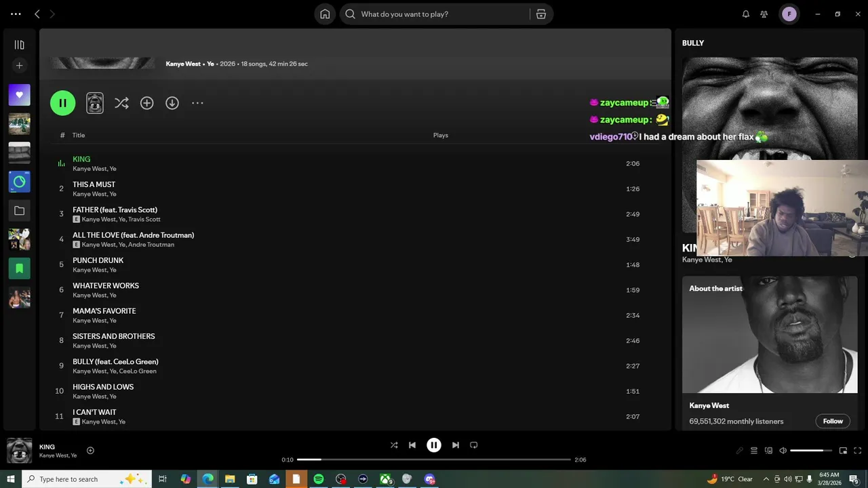Create a playlist with the plus icon
The image size is (868, 488).
[x=19, y=66]
